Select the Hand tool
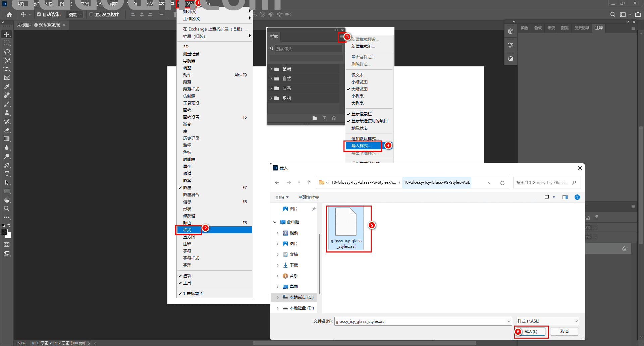The width and height of the screenshot is (644, 346). click(7, 200)
